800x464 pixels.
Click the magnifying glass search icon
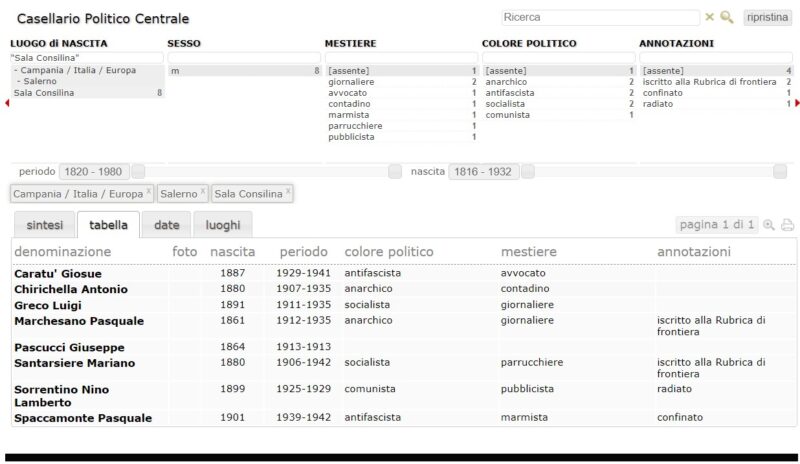pos(727,17)
